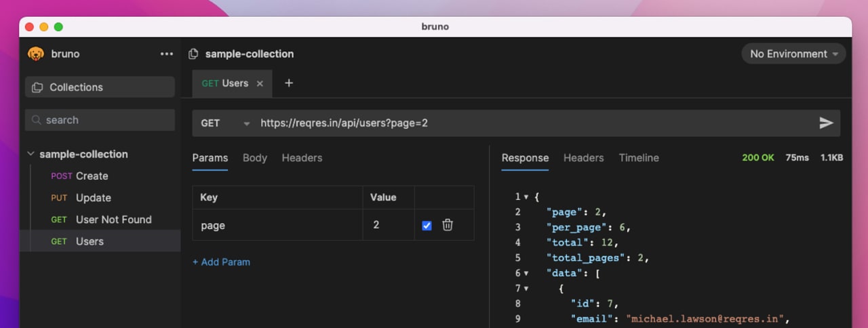Select the POST Create request

point(92,176)
